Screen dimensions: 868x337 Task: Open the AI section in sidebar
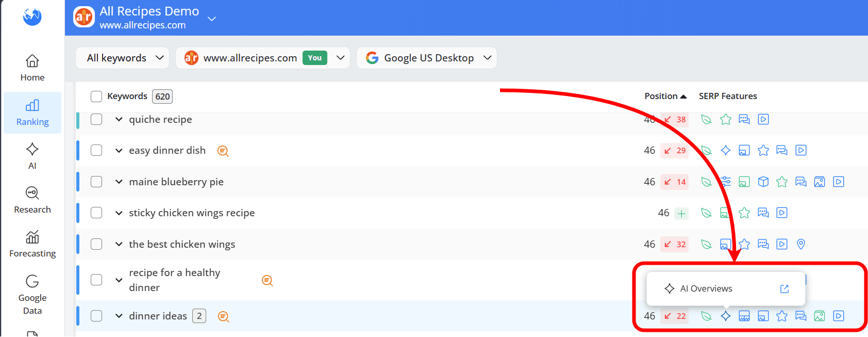(x=32, y=156)
